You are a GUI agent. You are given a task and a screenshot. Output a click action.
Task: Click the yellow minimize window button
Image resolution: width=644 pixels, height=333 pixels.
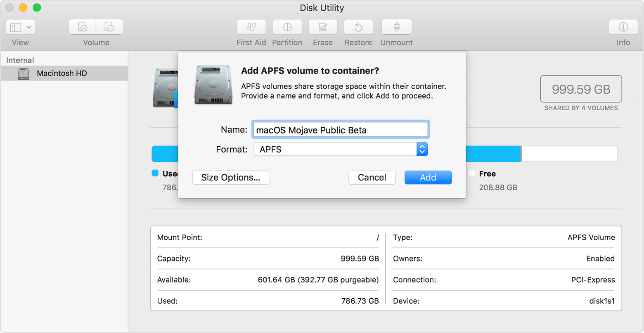[x=23, y=7]
